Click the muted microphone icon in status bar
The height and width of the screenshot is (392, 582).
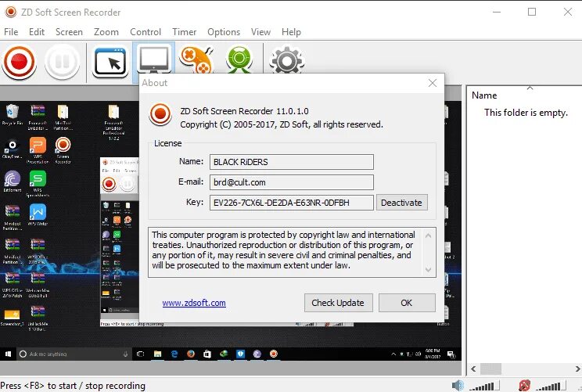click(x=524, y=385)
